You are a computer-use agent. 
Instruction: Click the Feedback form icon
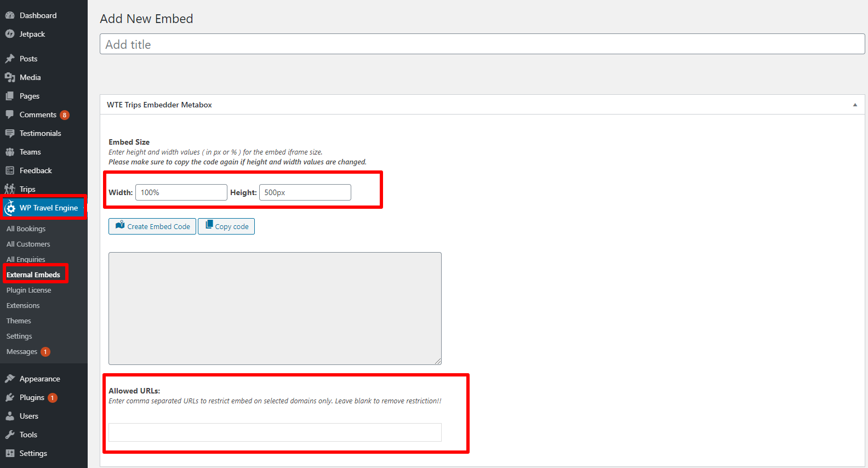(10, 170)
